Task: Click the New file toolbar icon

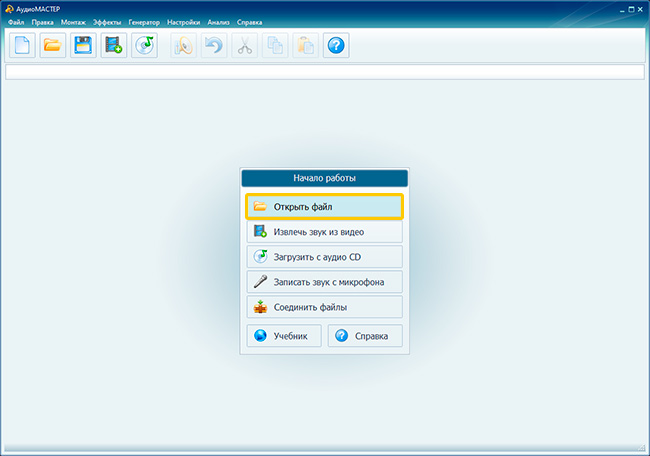Action: (22, 45)
